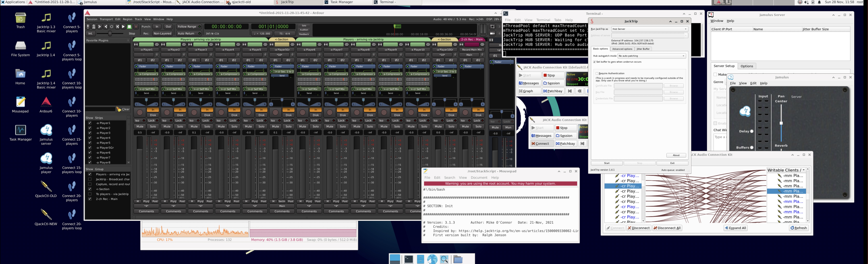Open QjackCtl-NEW desktop icon

(46, 217)
